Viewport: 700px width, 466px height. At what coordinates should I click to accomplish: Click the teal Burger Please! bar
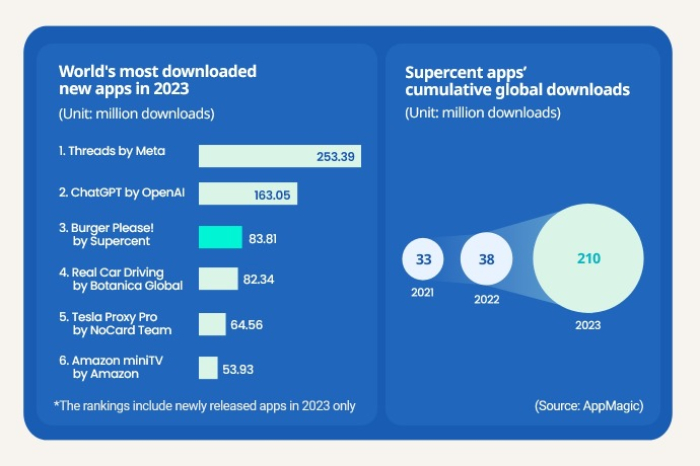pos(221,237)
